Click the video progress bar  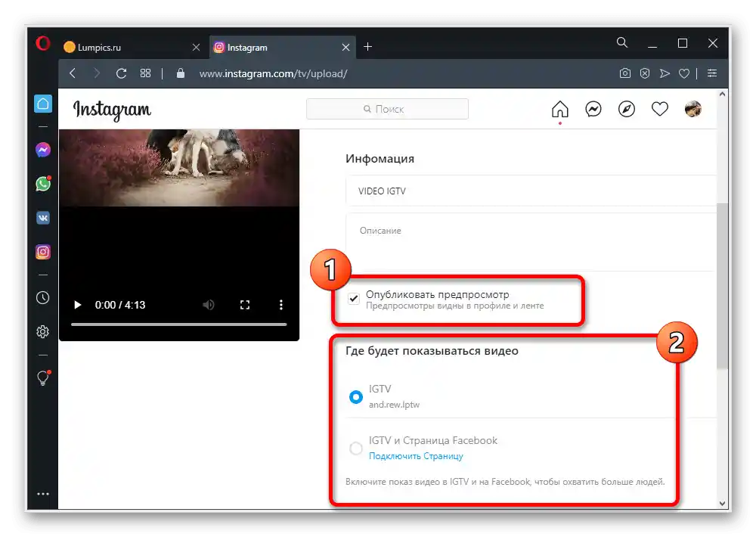tap(179, 324)
